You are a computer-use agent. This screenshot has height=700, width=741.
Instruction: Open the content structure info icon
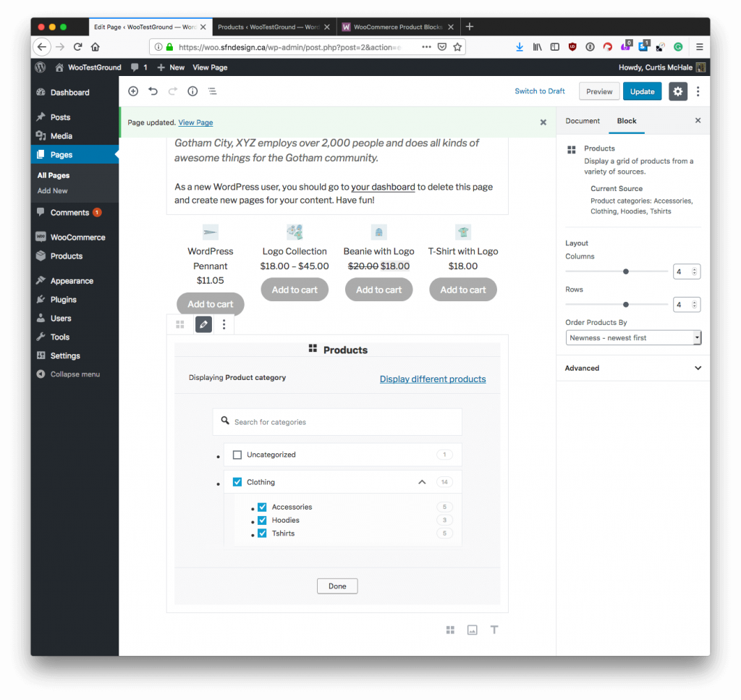(192, 91)
